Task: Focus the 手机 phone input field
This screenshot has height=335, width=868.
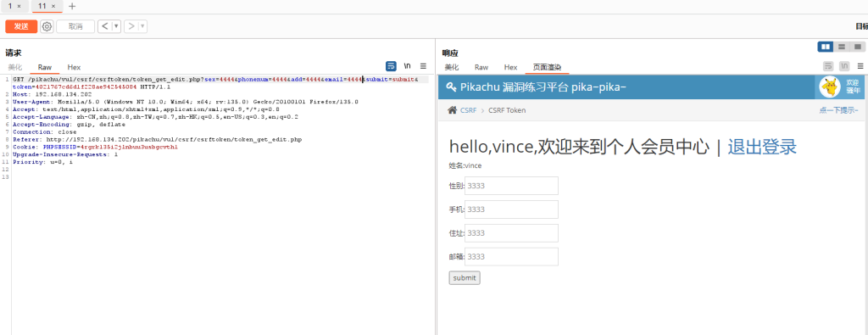Action: [511, 209]
